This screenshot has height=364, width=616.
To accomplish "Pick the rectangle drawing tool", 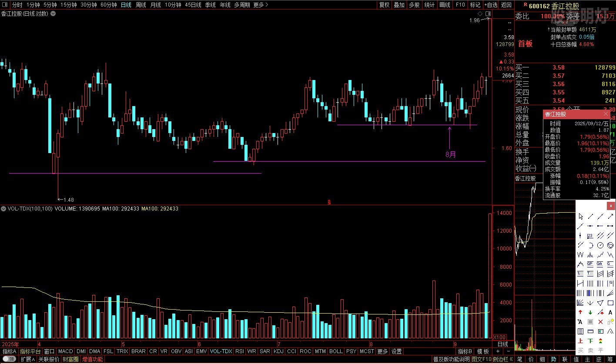I will (x=611, y=303).
